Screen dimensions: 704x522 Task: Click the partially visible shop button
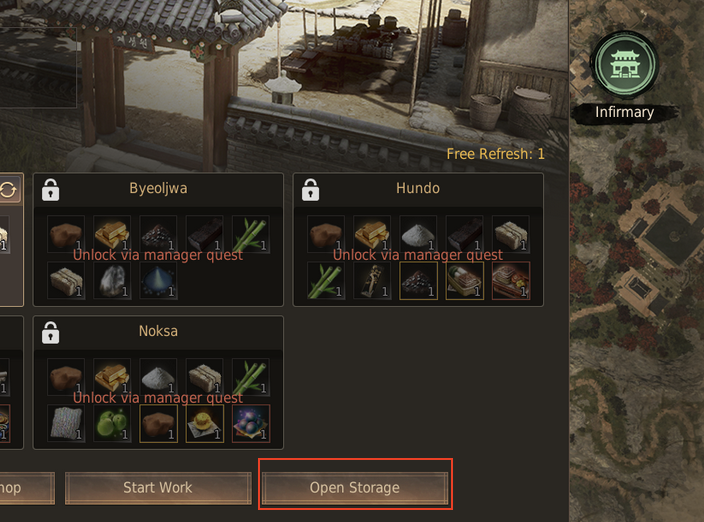pyautogui.click(x=27, y=488)
